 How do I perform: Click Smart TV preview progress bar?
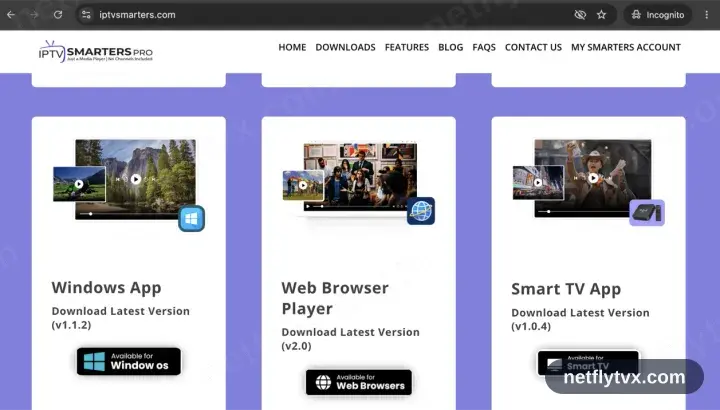[x=583, y=212]
